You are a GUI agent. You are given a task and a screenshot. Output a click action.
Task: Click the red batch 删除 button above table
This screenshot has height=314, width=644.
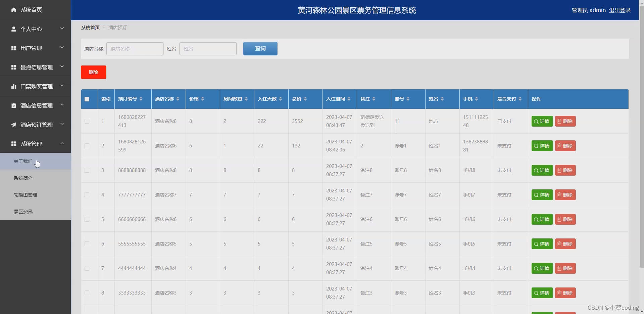[x=94, y=72]
